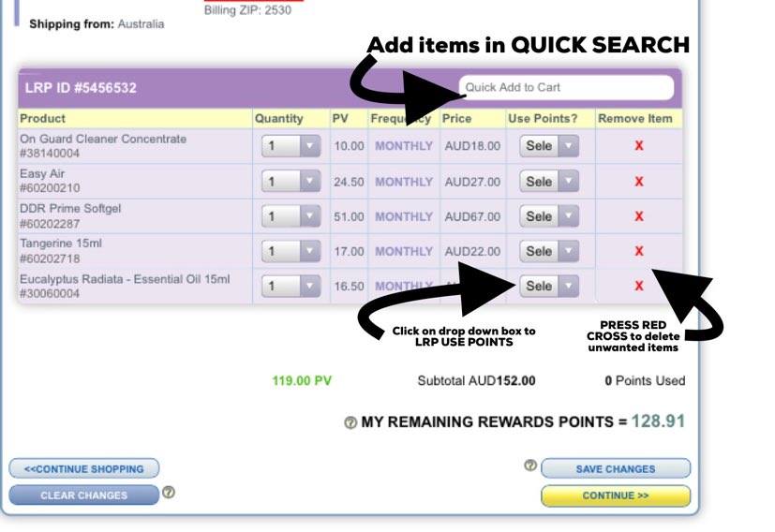
Task: Open Use Points dropdown for Eucalyptus Radiata
Action: click(549, 286)
